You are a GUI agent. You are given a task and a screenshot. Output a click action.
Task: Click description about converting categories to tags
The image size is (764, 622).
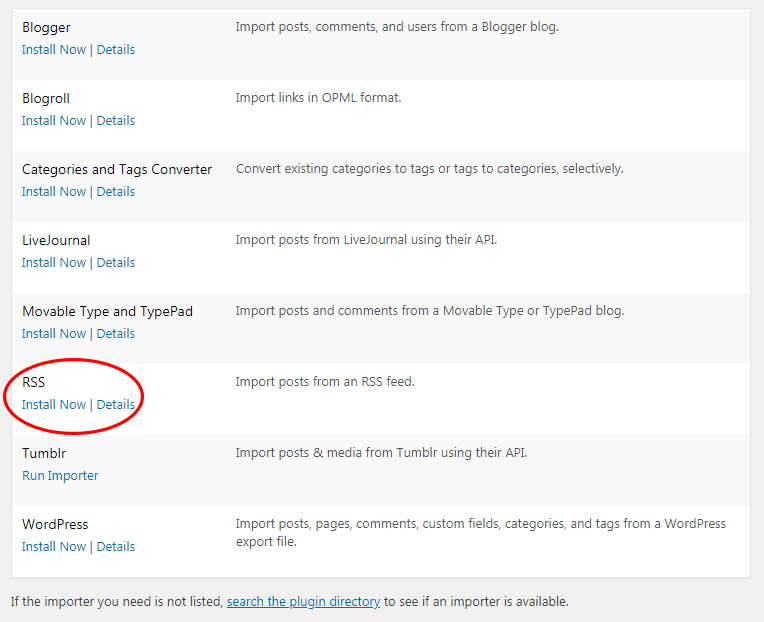430,169
